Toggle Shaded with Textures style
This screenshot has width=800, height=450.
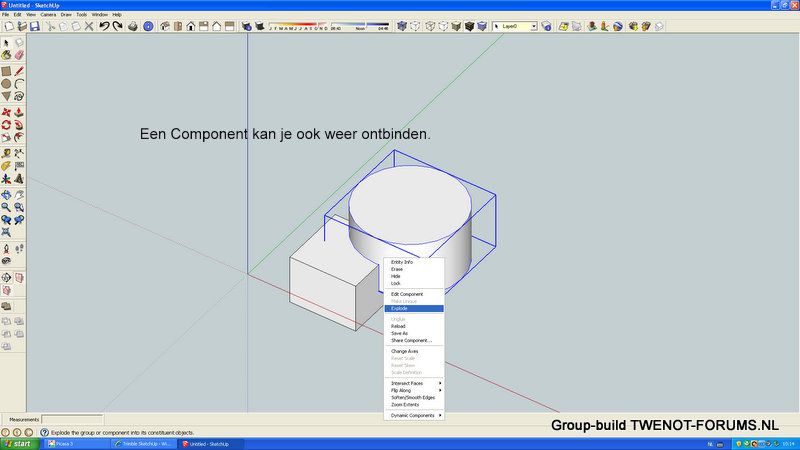[x=469, y=26]
